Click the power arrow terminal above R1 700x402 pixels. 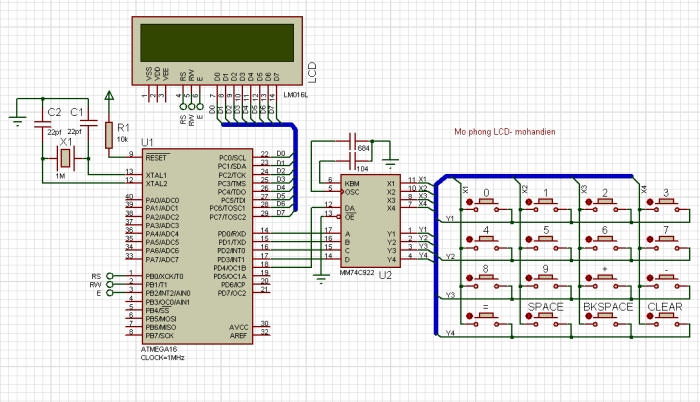pyautogui.click(x=109, y=97)
